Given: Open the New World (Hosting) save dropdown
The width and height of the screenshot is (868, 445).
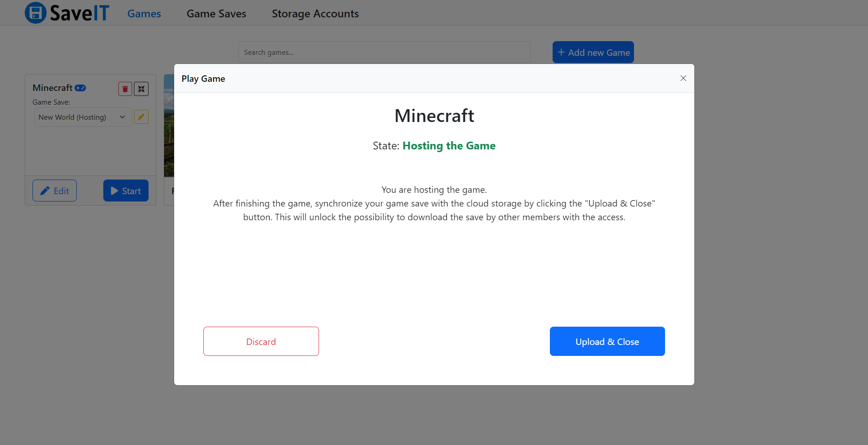Looking at the screenshot, I should 83,117.
